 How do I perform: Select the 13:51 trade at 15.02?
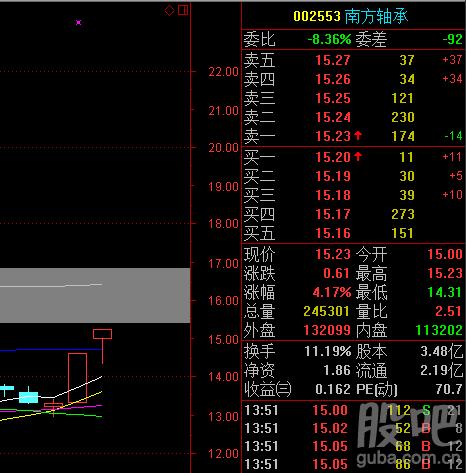(353, 428)
